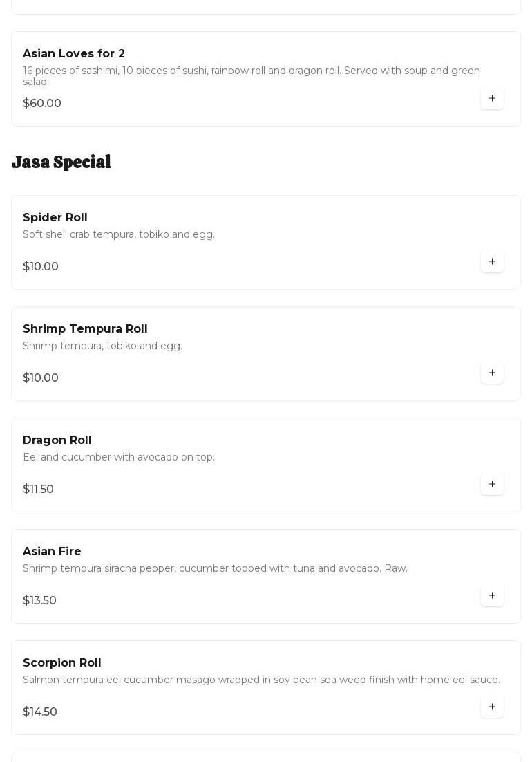This screenshot has height=762, width=532.
Task: Click the Scorpion Roll description text
Action: coord(261,680)
